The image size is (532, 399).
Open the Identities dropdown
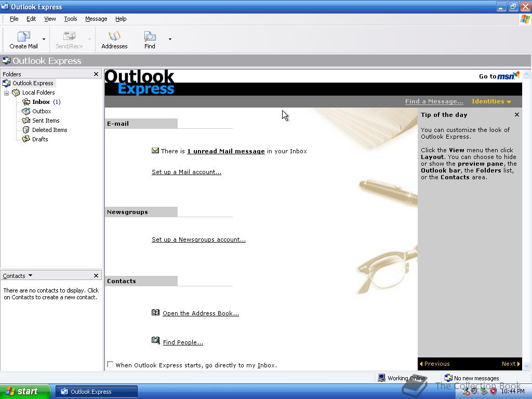click(x=491, y=101)
